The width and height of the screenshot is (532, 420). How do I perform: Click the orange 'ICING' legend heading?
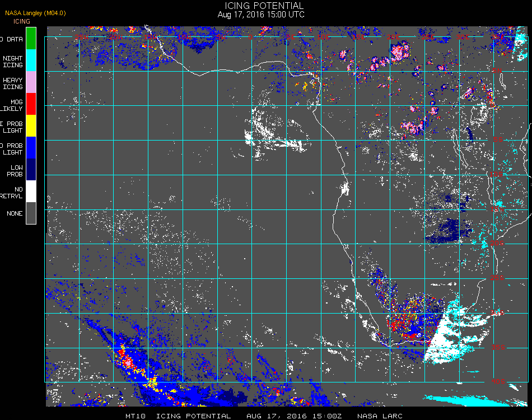pyautogui.click(x=22, y=21)
